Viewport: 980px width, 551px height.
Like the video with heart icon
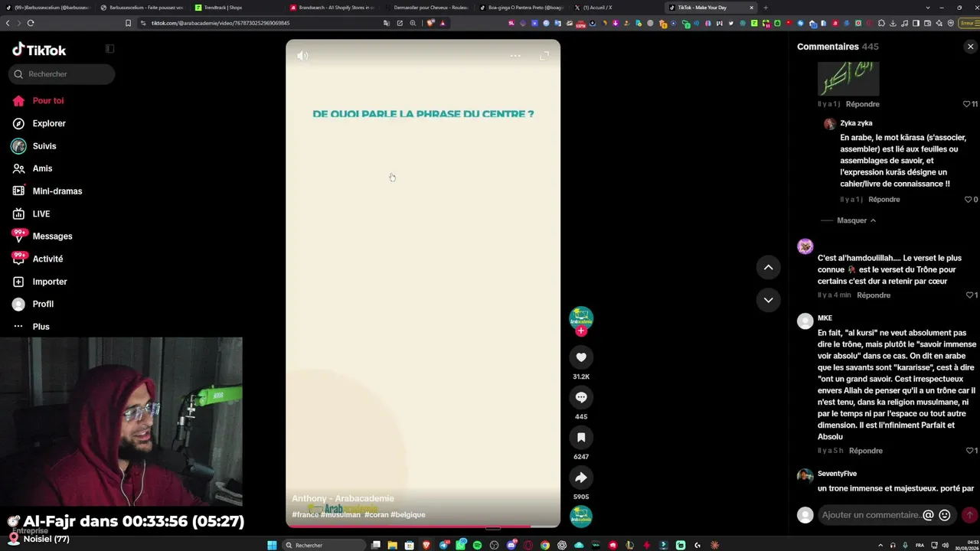[x=581, y=357]
